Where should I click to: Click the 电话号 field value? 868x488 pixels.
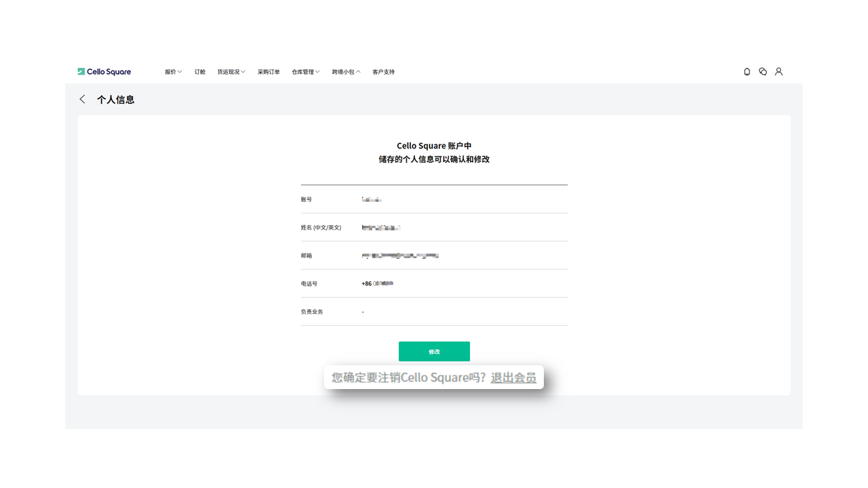click(376, 283)
